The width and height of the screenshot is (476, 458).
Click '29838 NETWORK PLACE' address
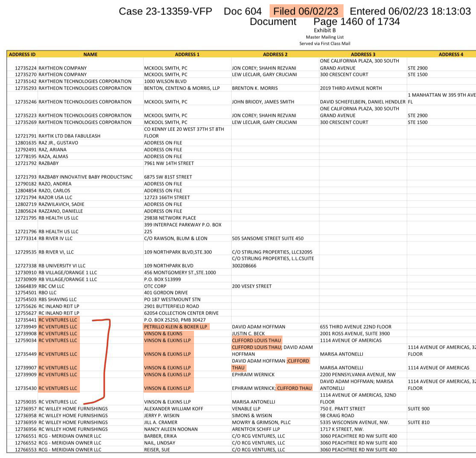(x=170, y=218)
